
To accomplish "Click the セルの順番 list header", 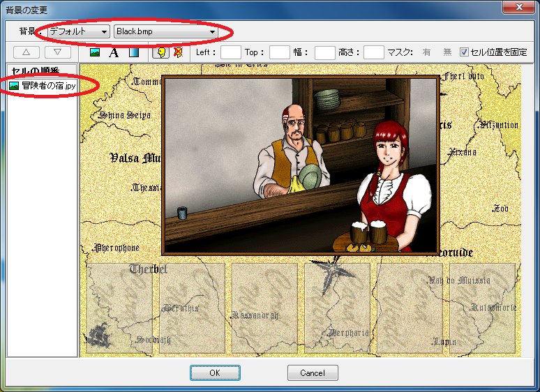I will 42,70.
